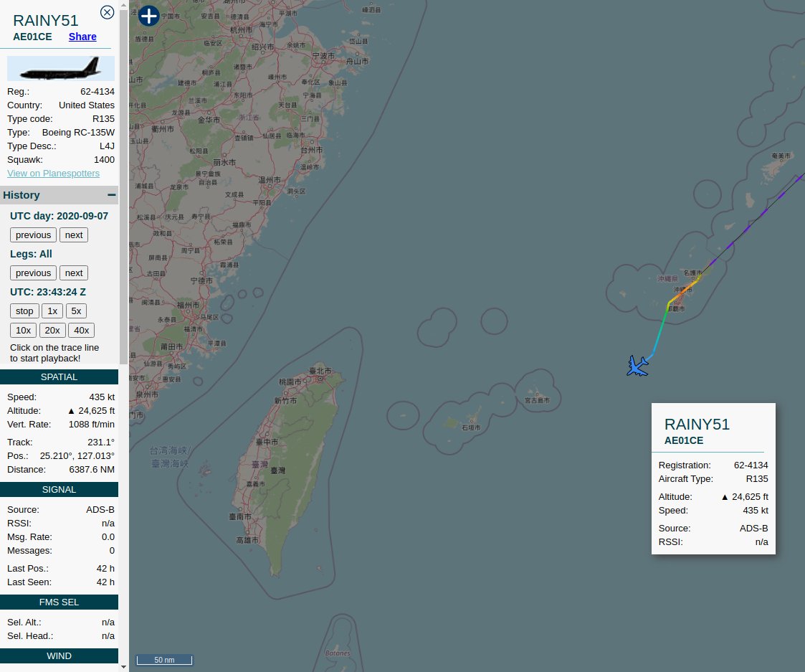Set playback speed to 10x

23,330
